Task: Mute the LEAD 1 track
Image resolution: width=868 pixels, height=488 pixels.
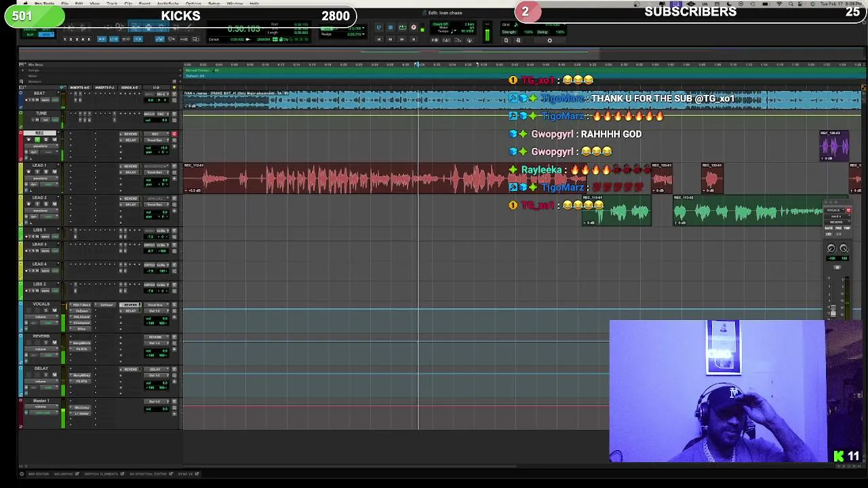Action: tap(54, 171)
